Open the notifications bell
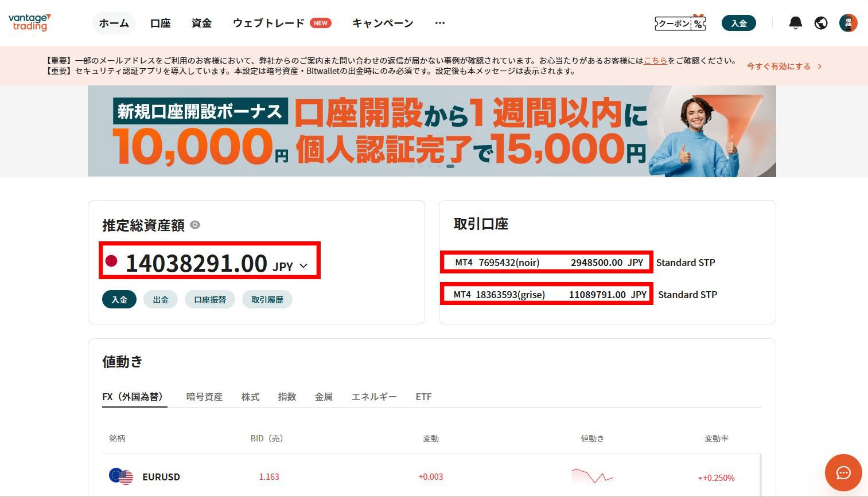The height and width of the screenshot is (497, 868). [795, 23]
